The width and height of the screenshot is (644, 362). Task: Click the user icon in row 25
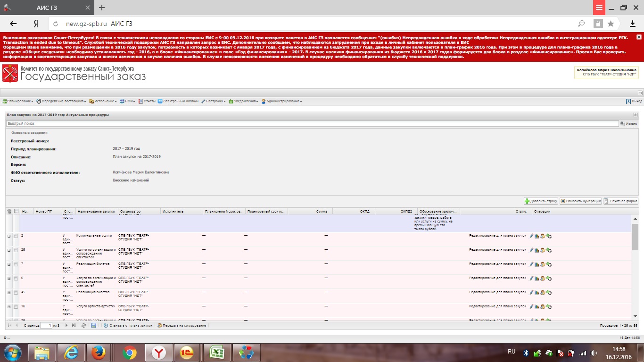(543, 250)
